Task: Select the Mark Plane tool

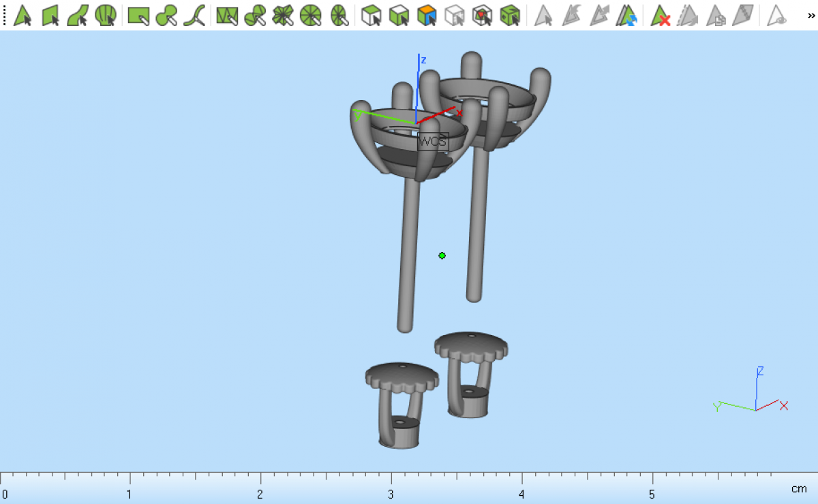Action: [x=51, y=15]
